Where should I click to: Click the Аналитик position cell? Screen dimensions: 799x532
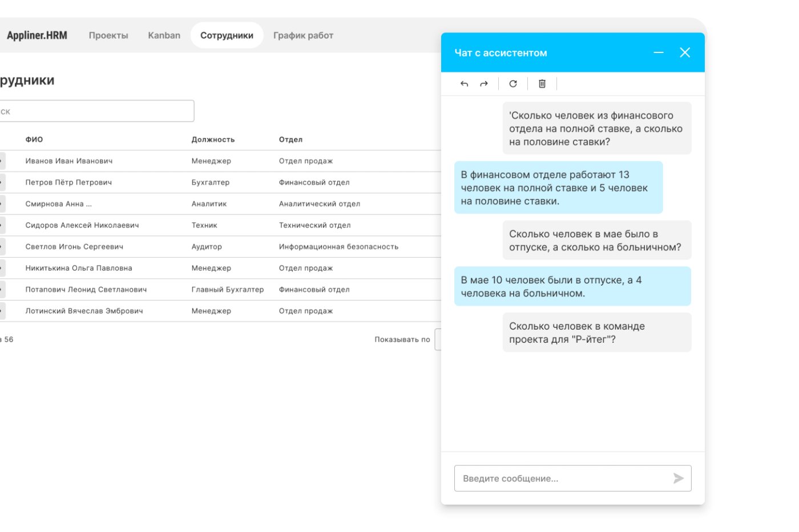[x=209, y=204]
